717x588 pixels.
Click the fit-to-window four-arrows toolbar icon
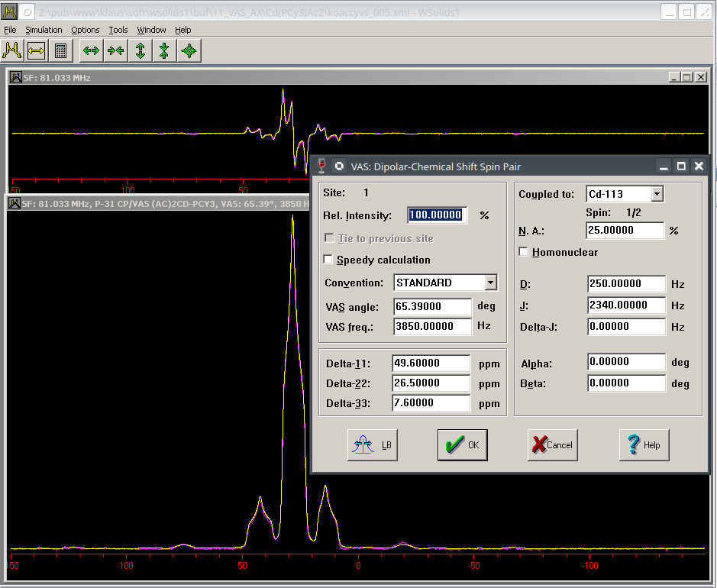tap(190, 50)
